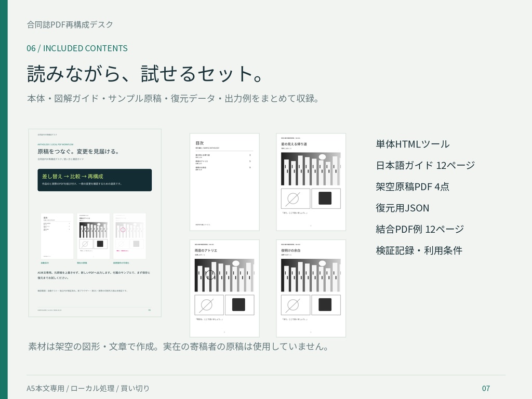Click the black square icon on 夜明けの余白 page
The width and height of the screenshot is (532, 399).
tap(326, 305)
